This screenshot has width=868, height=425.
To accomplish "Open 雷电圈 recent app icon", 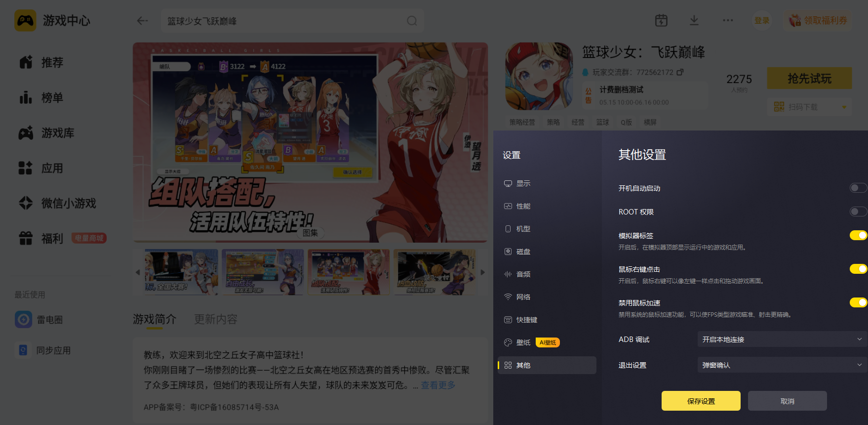I will (23, 320).
